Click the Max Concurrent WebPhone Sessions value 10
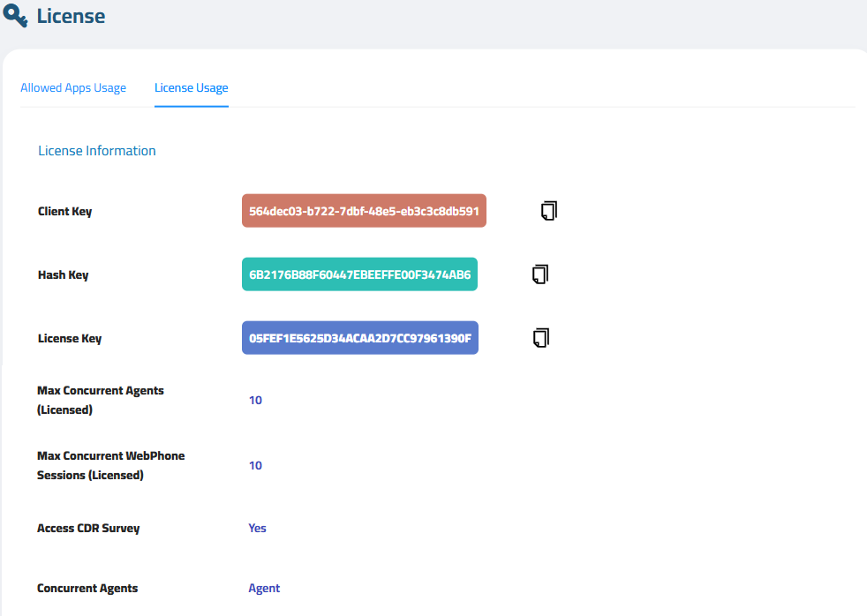Image resolution: width=867 pixels, height=616 pixels. point(255,465)
